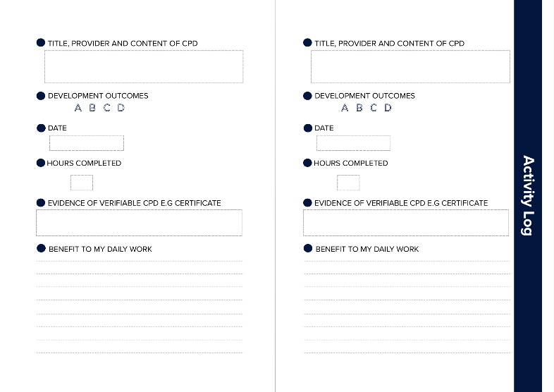Click the bullet beside left TITLE, PROVIDER AND CONTENT
Screen dimensions: 554x392
(41, 43)
